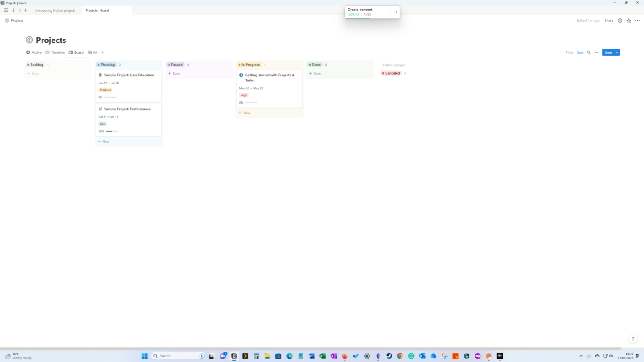
Task: Add a new view with the plus icon
Action: [x=102, y=52]
